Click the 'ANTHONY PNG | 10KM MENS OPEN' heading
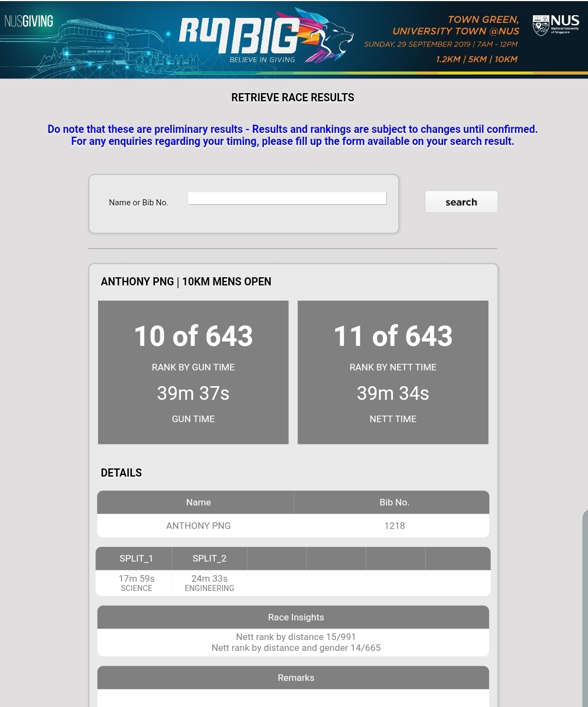Viewport: 588px width, 707px height. tap(186, 282)
